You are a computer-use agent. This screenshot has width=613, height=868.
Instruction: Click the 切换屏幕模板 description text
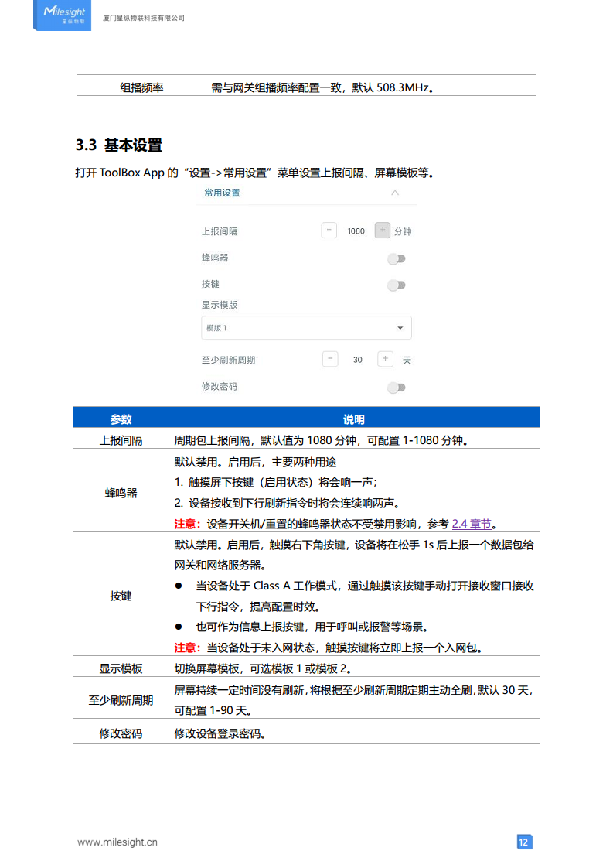264,668
